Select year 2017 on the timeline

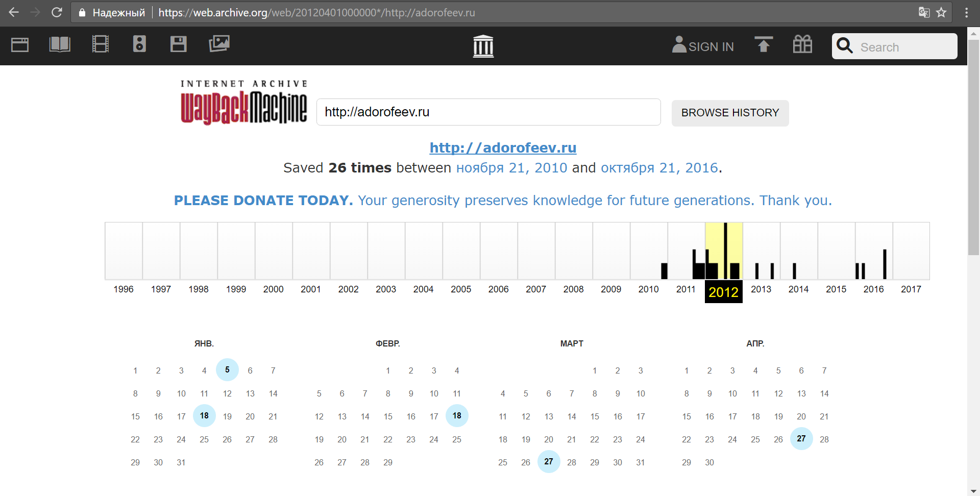[911, 289]
